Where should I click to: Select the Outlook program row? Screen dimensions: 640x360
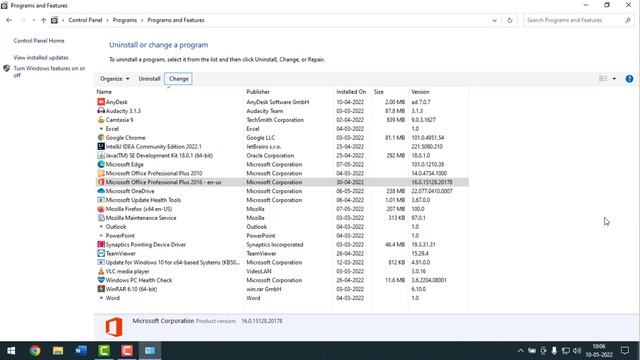282,227
